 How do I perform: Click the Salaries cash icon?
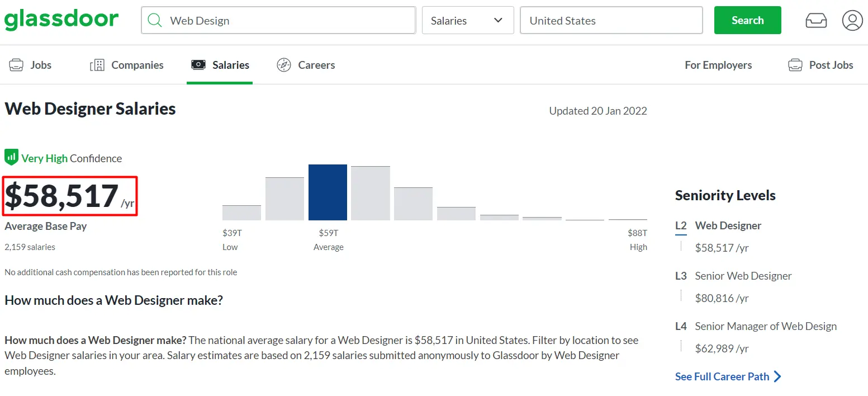tap(197, 64)
